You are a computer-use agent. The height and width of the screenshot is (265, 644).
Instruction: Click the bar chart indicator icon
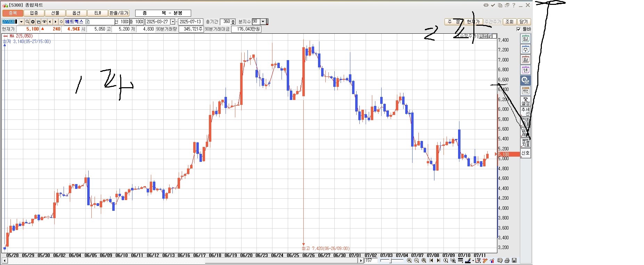[492, 260]
